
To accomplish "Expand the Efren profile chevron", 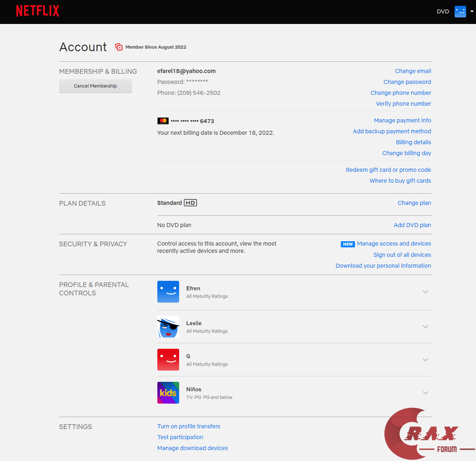I will tap(425, 292).
